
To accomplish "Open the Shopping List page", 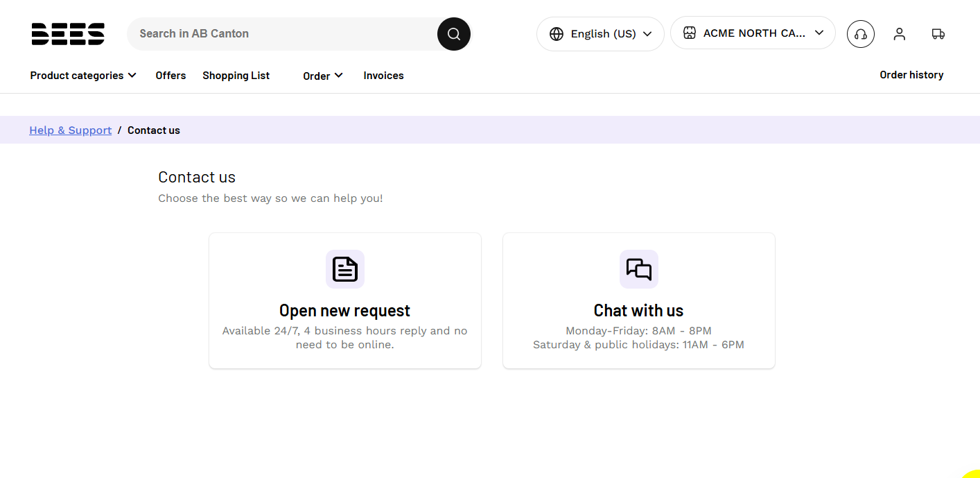I will click(x=236, y=76).
